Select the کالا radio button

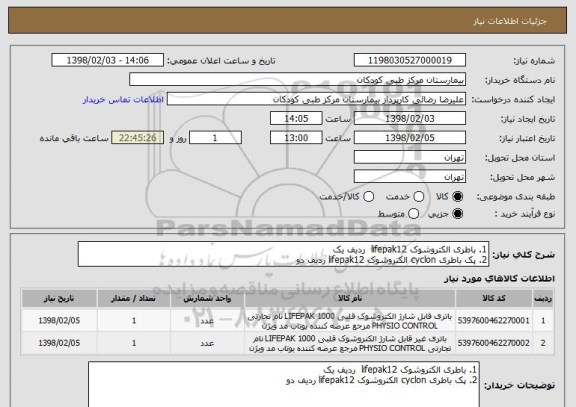pyautogui.click(x=457, y=197)
